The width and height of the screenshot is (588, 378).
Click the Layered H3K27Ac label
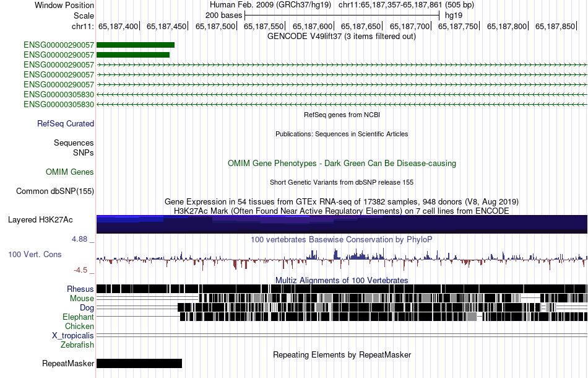[40, 219]
